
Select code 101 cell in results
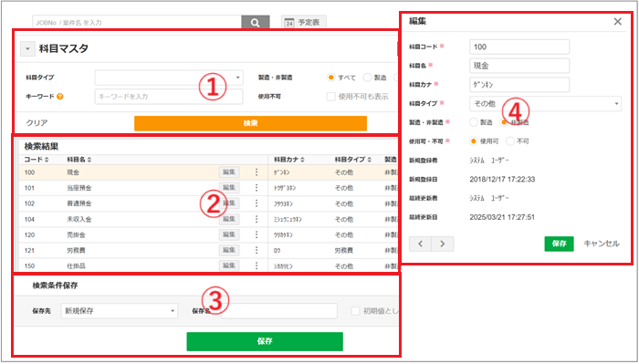point(29,188)
